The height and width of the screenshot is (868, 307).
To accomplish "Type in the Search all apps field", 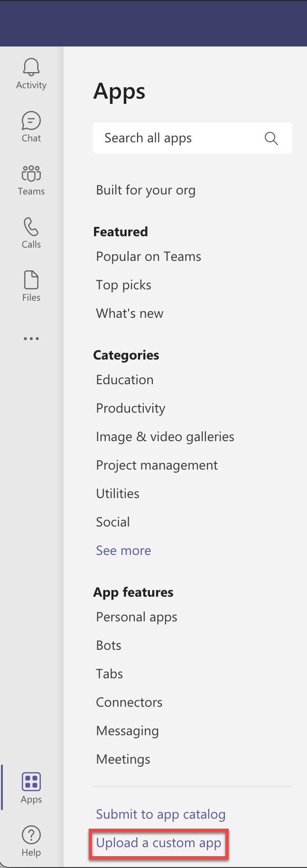I will tap(180, 139).
